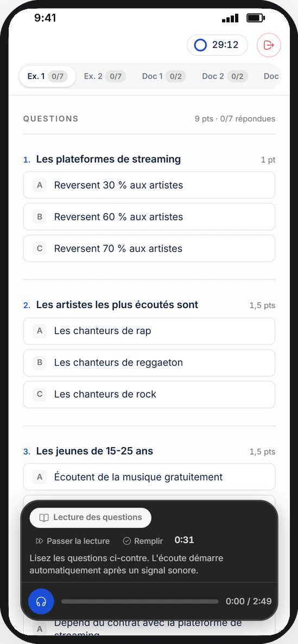Click the blue headphones audio button
This screenshot has height=644, width=298.
[41, 601]
